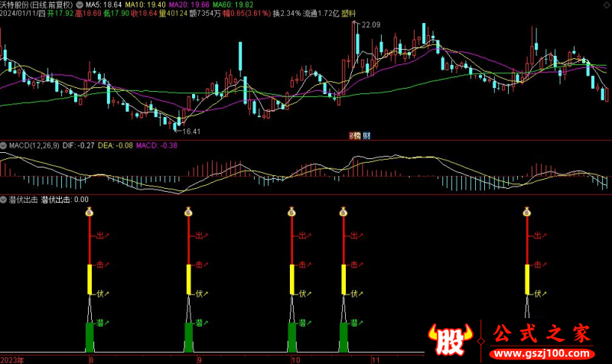Click the yellow bar of the second signal
The width and height of the screenshot is (612, 364).
pos(189,279)
